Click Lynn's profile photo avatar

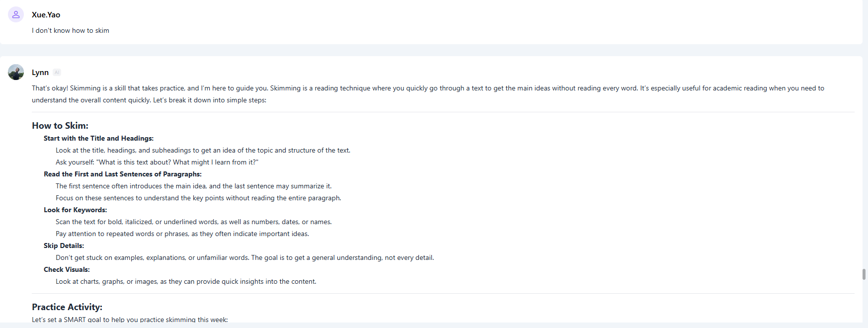(x=16, y=72)
